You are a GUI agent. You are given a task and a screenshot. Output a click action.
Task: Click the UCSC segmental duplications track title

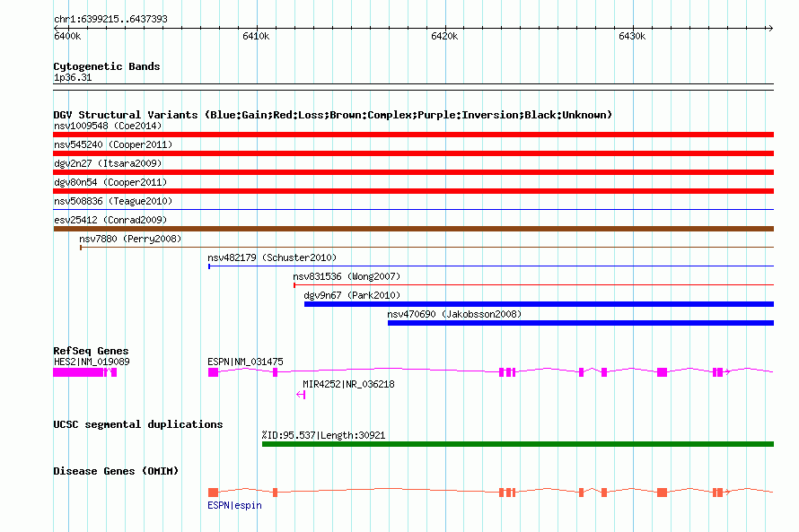[137, 424]
